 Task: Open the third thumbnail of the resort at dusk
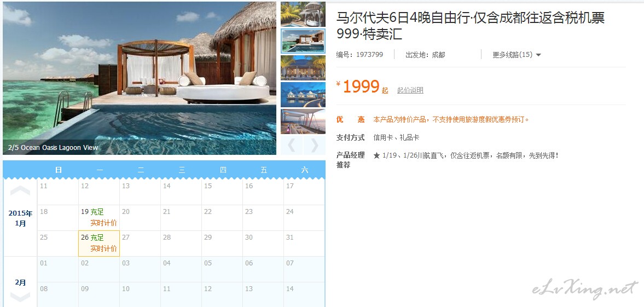(x=303, y=68)
